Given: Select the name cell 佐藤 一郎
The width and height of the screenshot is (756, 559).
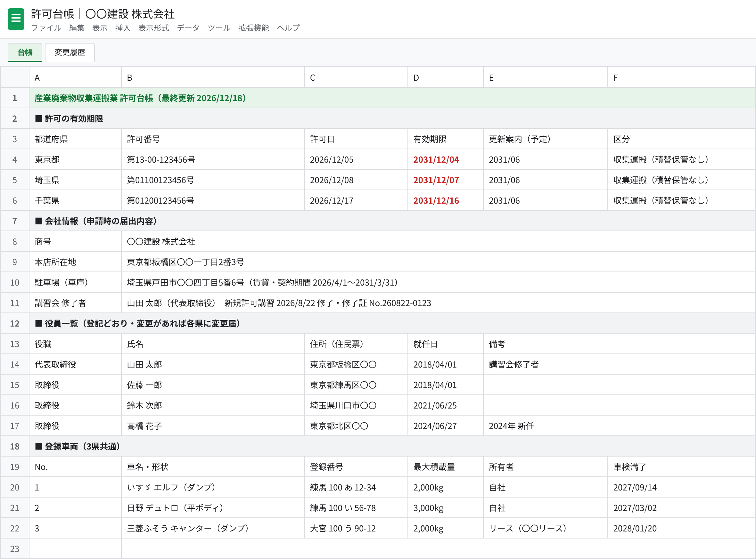Looking at the screenshot, I should click(x=213, y=385).
